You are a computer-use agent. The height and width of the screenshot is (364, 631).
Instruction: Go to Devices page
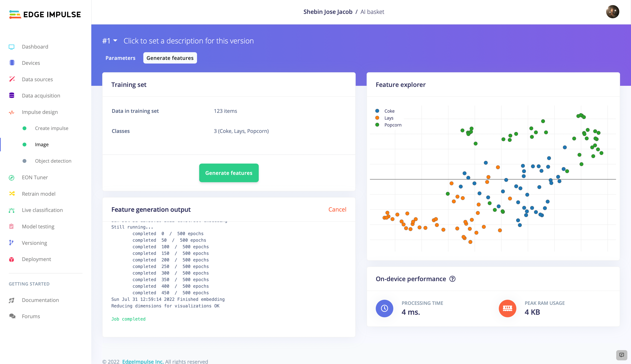coord(31,63)
